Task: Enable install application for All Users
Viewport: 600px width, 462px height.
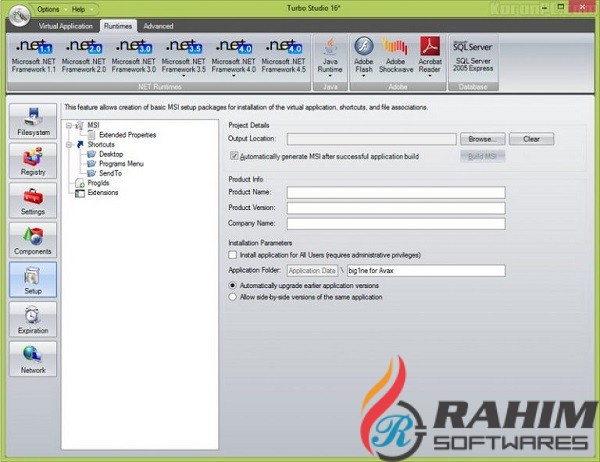Action: tap(233, 255)
